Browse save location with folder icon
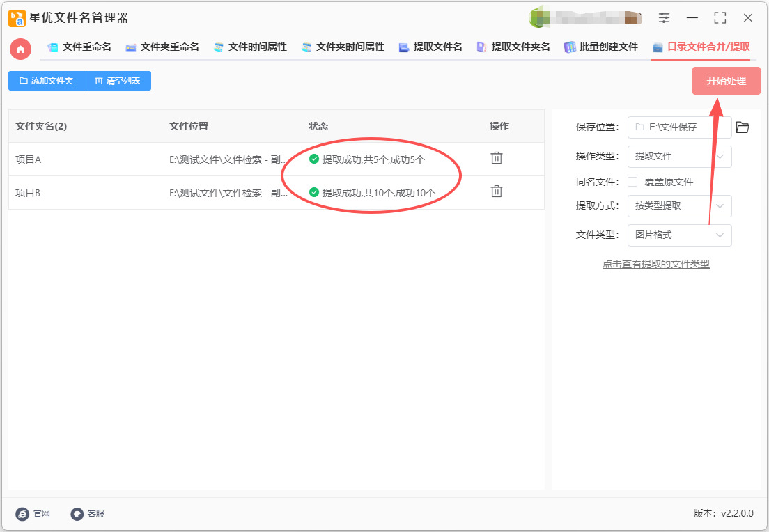769x532 pixels. [743, 127]
